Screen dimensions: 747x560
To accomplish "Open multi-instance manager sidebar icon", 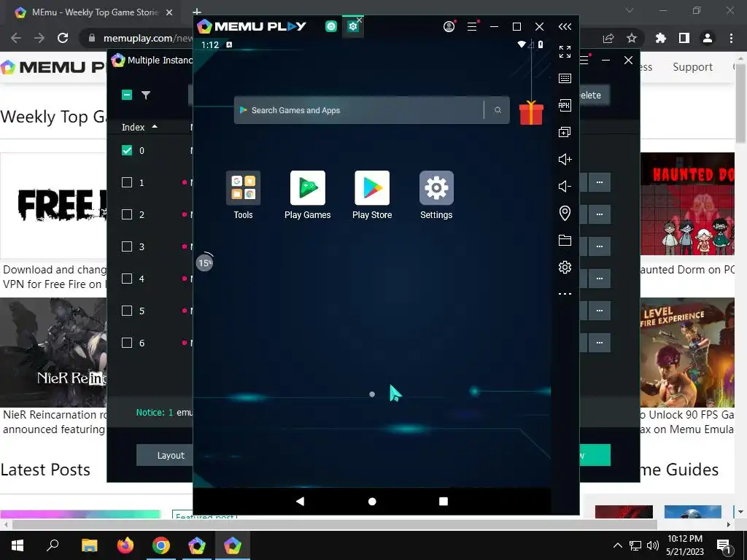I will coord(565,132).
